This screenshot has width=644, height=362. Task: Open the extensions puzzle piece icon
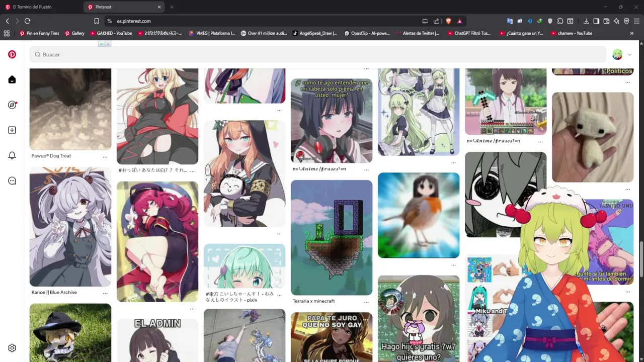[x=560, y=21]
